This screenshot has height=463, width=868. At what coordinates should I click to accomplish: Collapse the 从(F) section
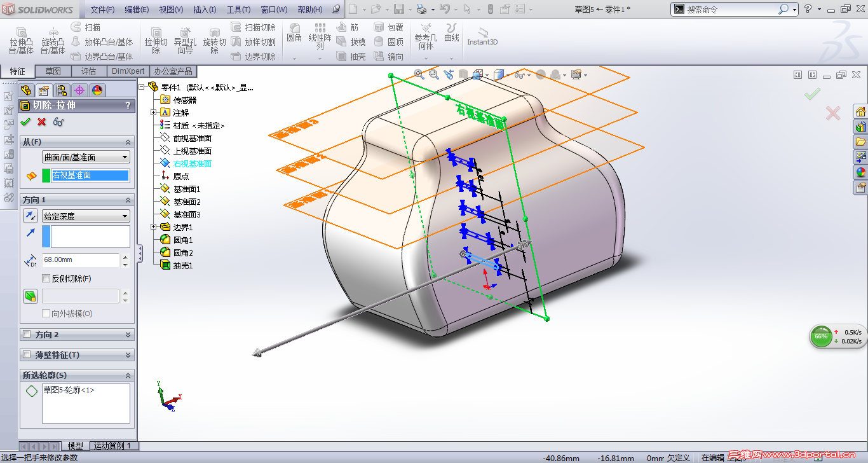pyautogui.click(x=128, y=142)
